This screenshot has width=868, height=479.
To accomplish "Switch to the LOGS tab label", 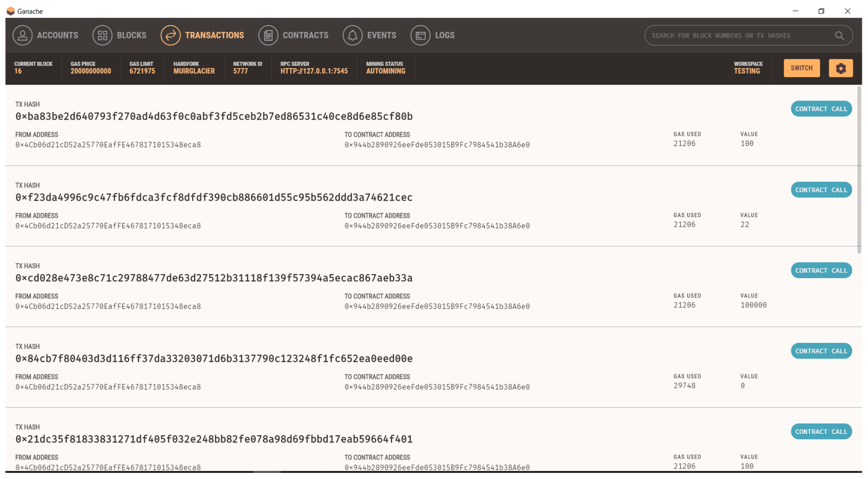I will pos(444,35).
